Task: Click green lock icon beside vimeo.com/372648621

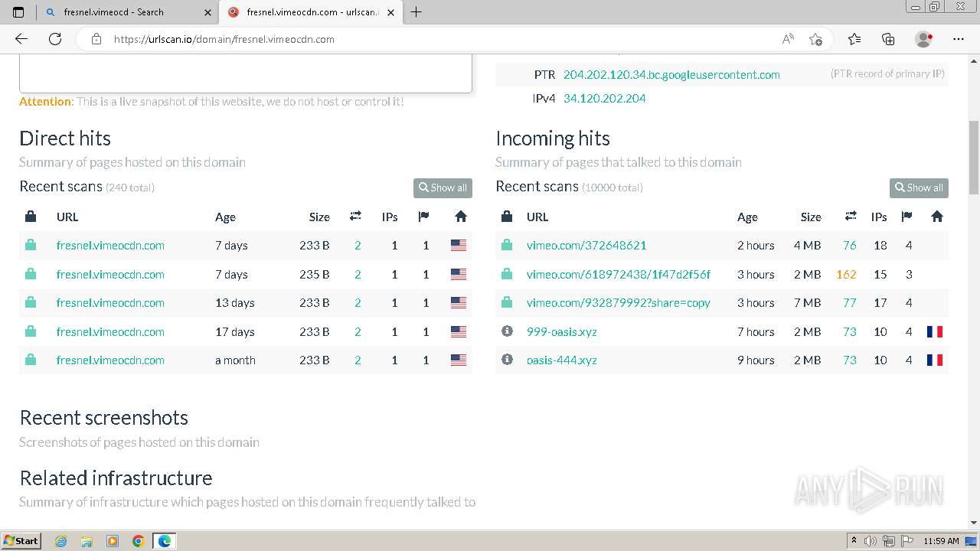Action: tap(507, 245)
